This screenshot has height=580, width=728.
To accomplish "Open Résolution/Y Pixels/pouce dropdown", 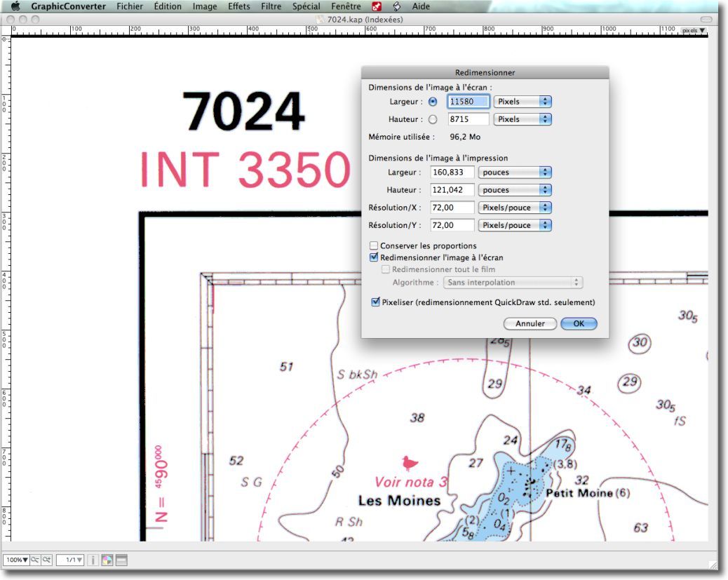I will tap(515, 225).
